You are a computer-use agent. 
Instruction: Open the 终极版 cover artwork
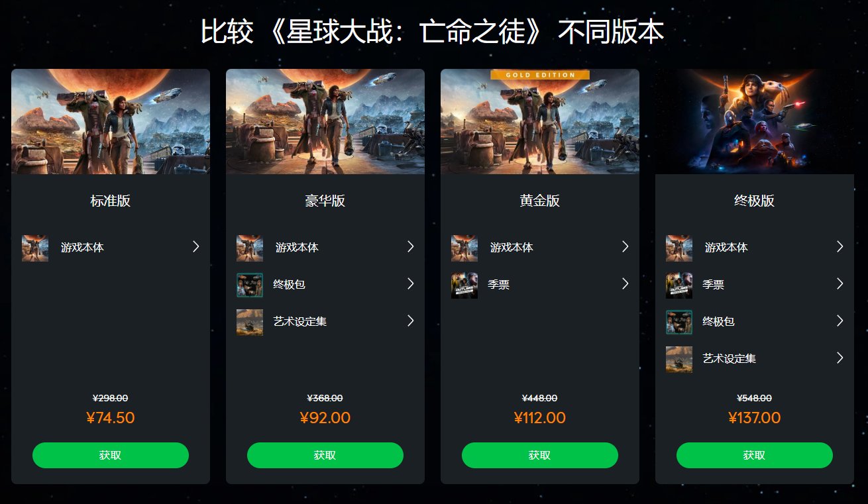755,121
